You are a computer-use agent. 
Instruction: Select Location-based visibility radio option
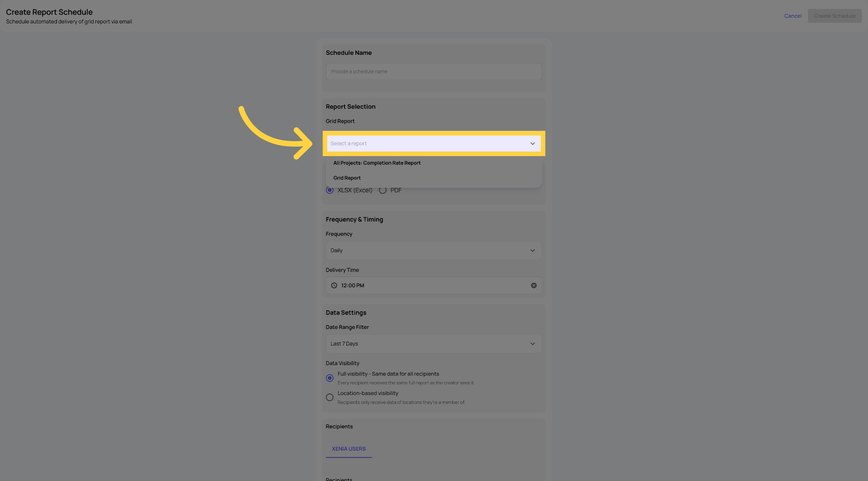(330, 397)
